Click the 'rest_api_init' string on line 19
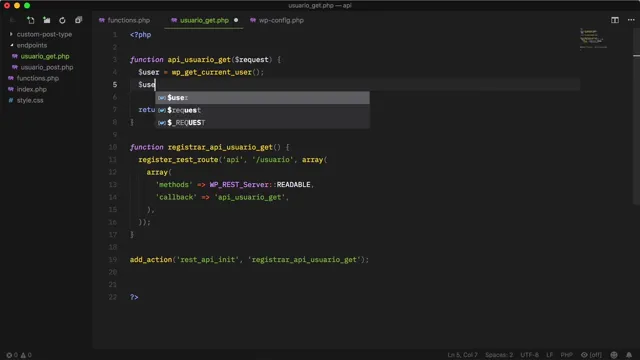Image resolution: width=640 pixels, height=360 pixels. pyautogui.click(x=208, y=260)
